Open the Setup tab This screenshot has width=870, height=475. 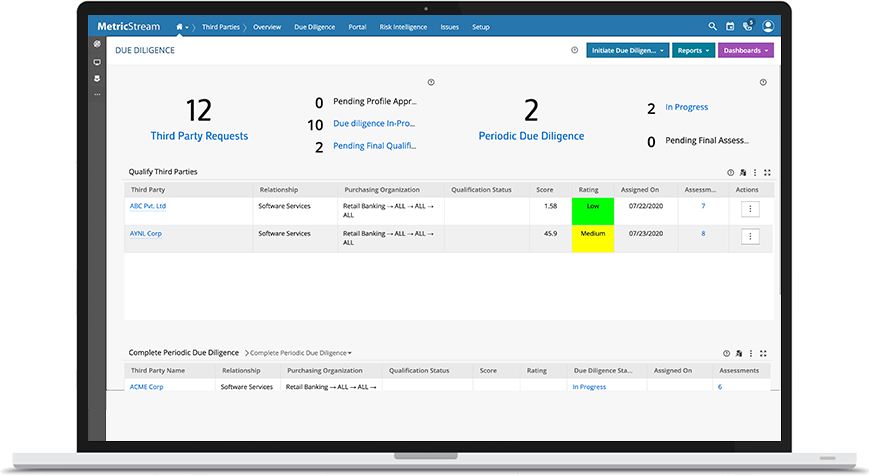click(480, 27)
